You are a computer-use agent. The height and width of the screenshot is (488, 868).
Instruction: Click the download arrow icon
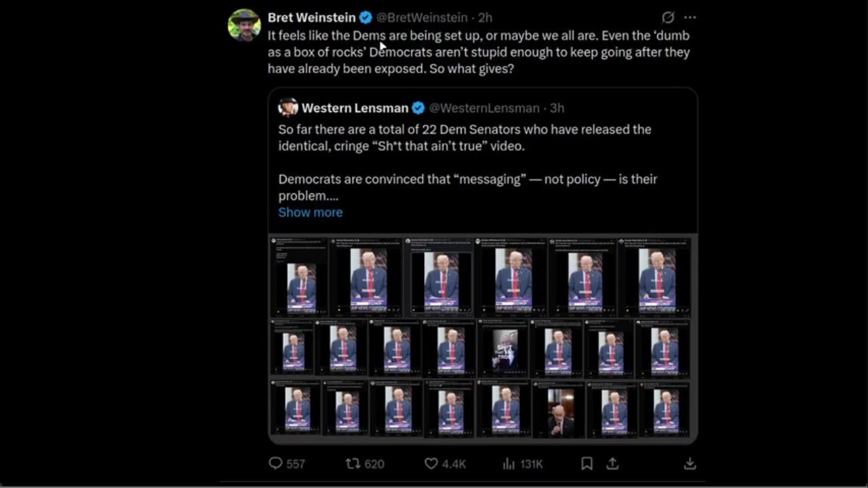690,464
